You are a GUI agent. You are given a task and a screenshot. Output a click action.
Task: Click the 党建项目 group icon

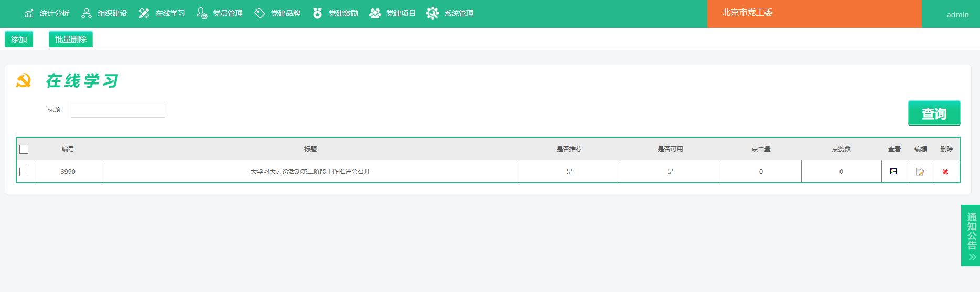pos(375,13)
